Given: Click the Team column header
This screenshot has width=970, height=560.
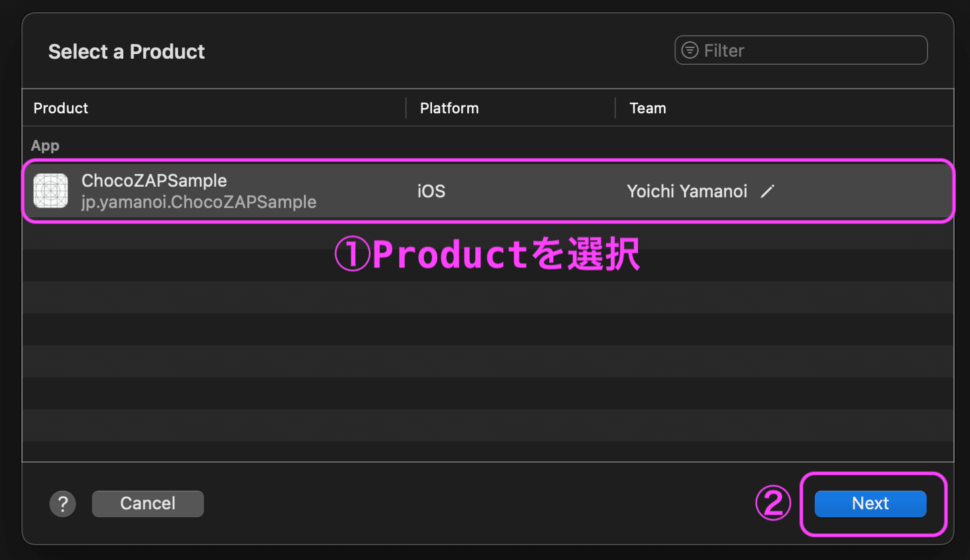Looking at the screenshot, I should click(x=647, y=108).
